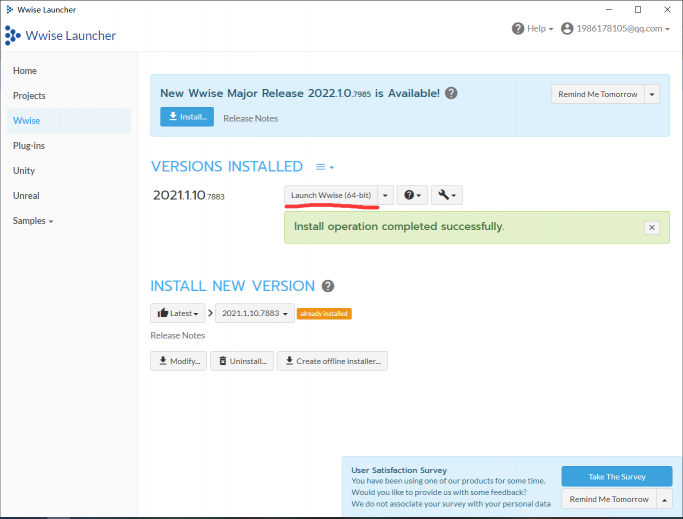This screenshot has height=519, width=683.
Task: Open the versions installed list view menu
Action: tap(324, 167)
